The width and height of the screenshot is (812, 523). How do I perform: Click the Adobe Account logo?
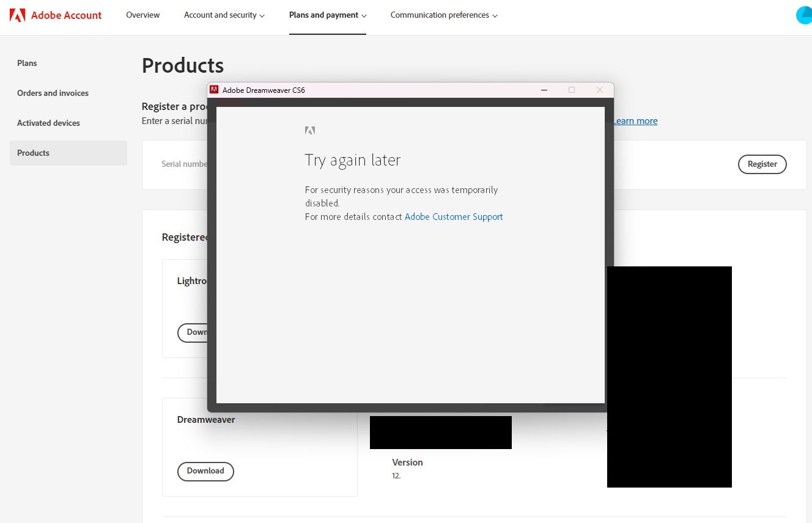point(55,15)
